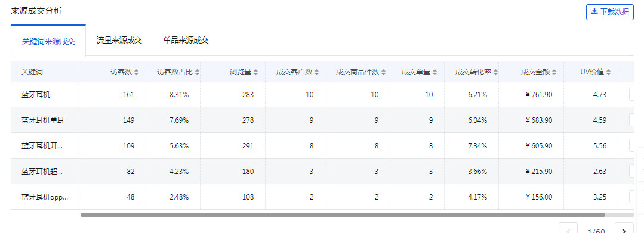This screenshot has width=644, height=233.
Task: Switch to 单品来源成交 tab
Action: point(186,40)
